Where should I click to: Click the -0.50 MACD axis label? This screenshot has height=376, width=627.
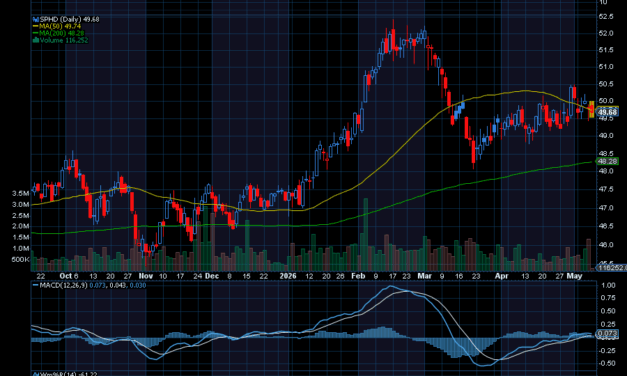[x=607, y=364]
